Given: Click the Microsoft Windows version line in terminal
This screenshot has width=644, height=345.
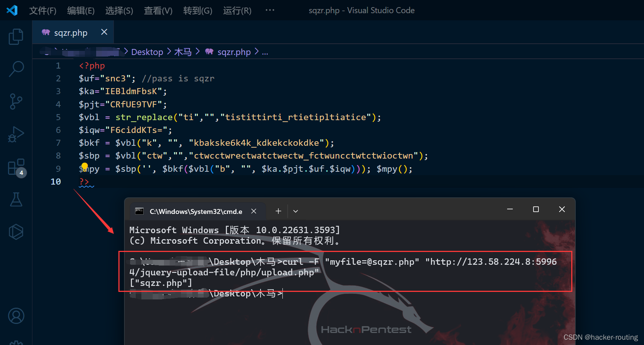Looking at the screenshot, I should tap(235, 230).
